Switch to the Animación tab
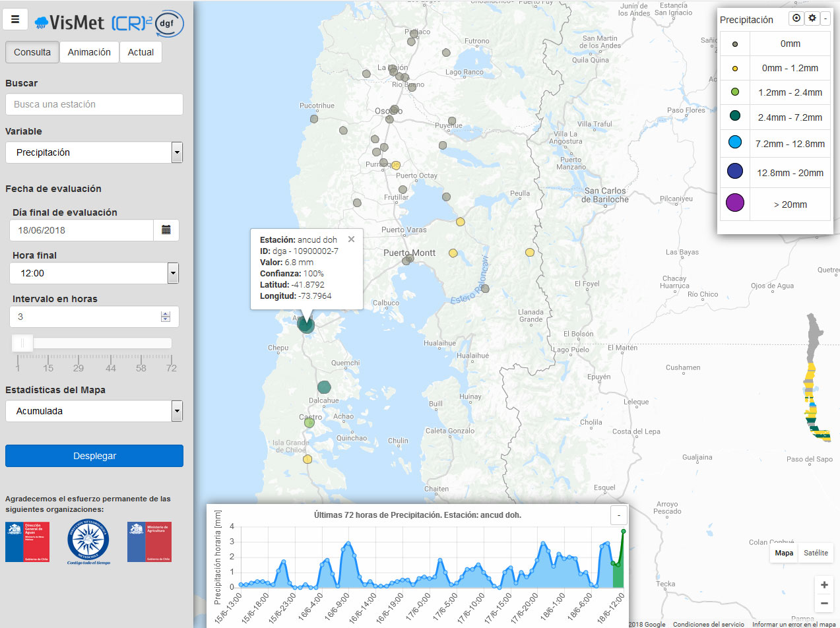This screenshot has width=840, height=628. (x=89, y=52)
